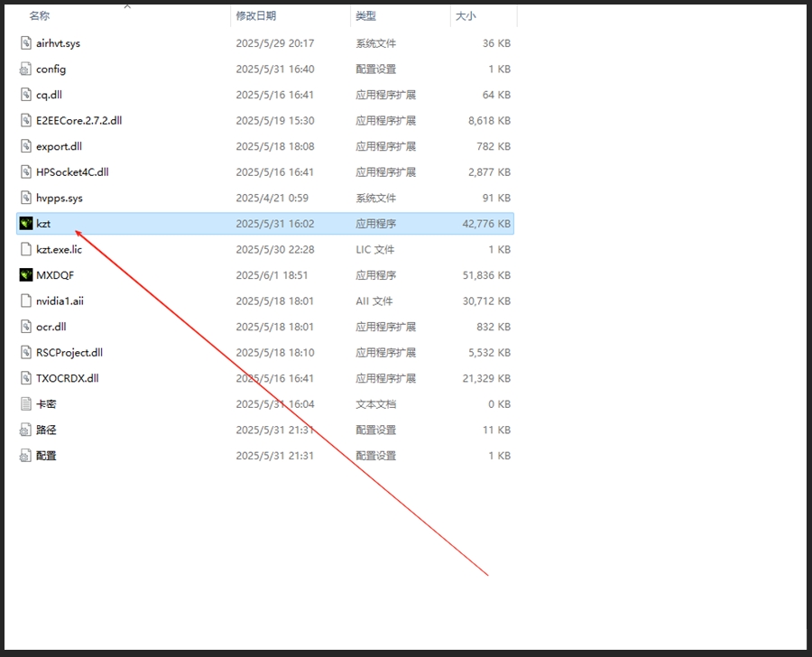Select the file name MXDQF
This screenshot has width=812, height=657.
pyautogui.click(x=55, y=275)
